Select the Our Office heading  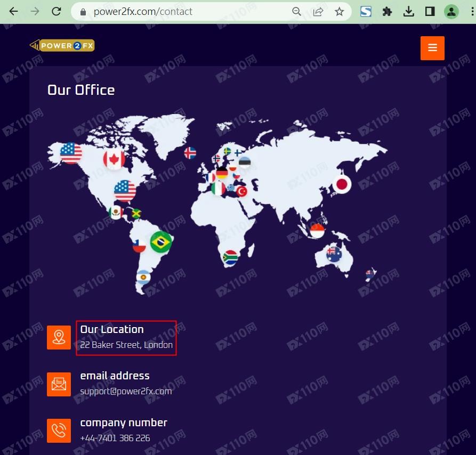[81, 90]
